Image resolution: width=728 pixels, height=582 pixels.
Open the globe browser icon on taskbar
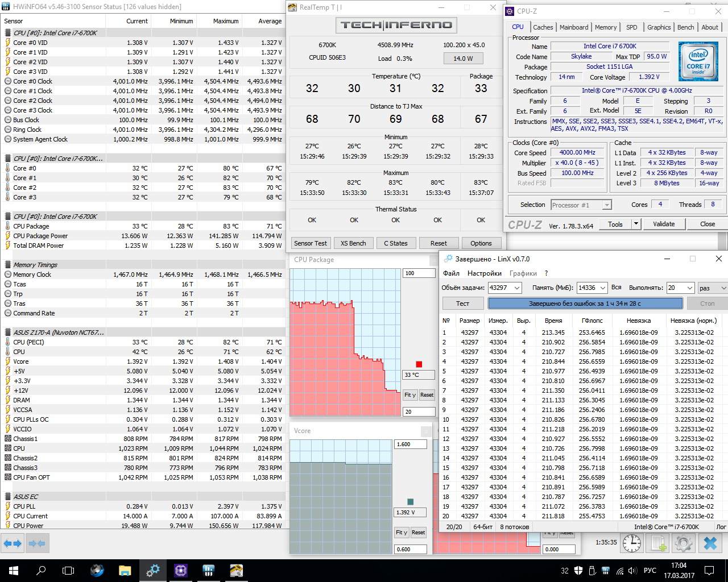tap(97, 571)
